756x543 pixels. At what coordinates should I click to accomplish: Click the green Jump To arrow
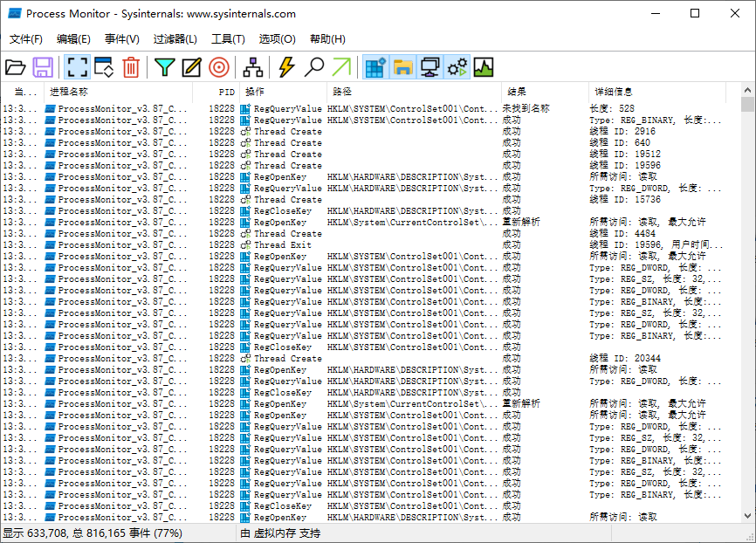(x=340, y=67)
